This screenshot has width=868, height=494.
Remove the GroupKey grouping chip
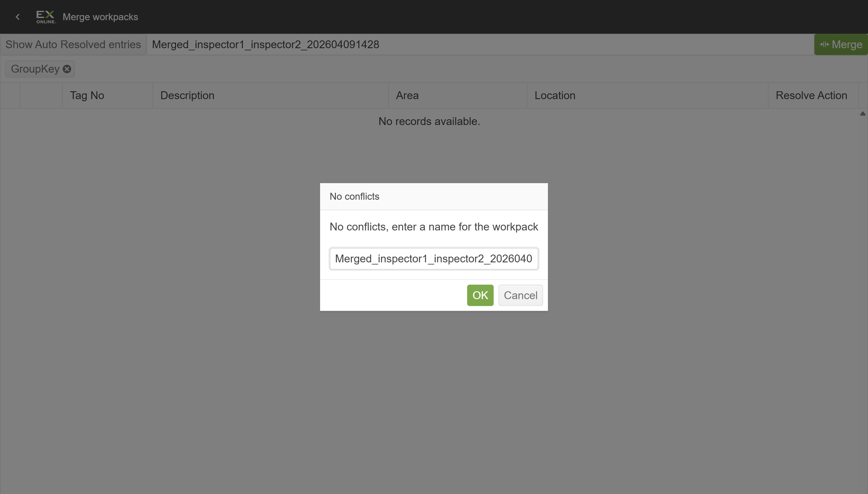(67, 69)
